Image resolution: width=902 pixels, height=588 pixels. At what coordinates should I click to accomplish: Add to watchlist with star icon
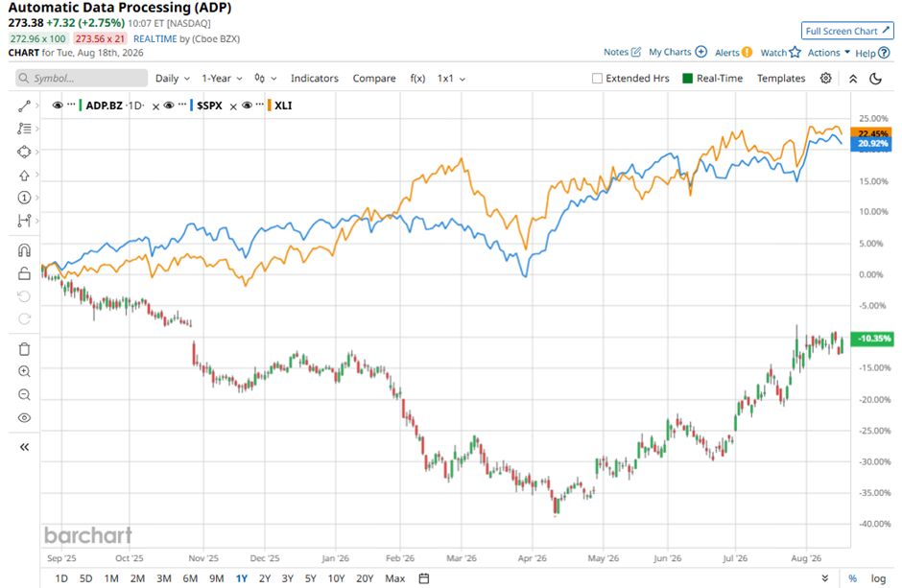tap(795, 53)
